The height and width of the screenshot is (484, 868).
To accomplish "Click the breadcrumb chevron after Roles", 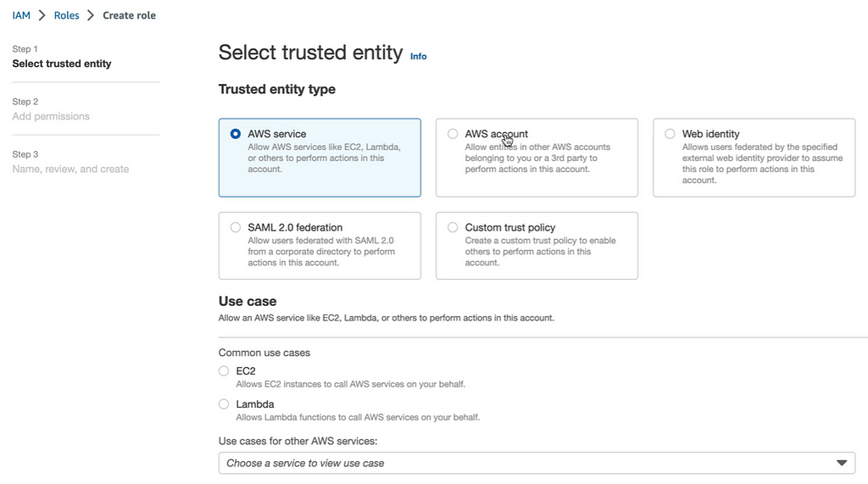I will (91, 15).
